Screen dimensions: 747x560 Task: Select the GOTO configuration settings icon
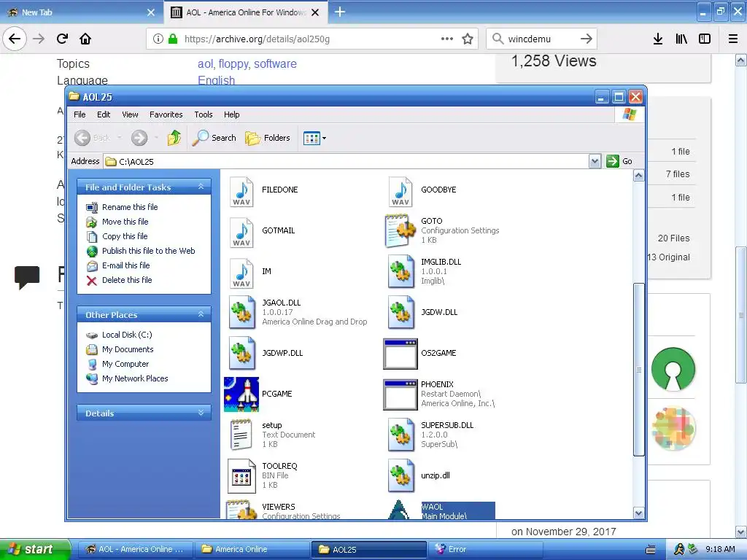pos(400,231)
